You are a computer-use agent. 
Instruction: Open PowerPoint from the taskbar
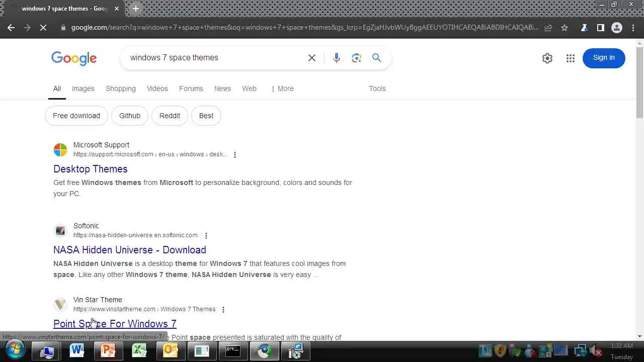pyautogui.click(x=108, y=350)
